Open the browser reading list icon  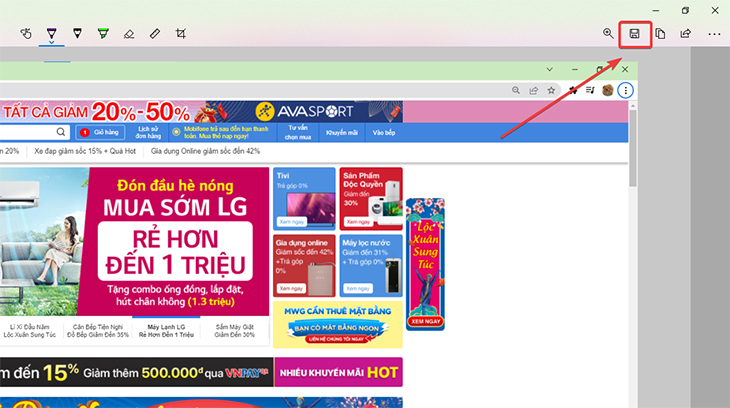coord(590,90)
